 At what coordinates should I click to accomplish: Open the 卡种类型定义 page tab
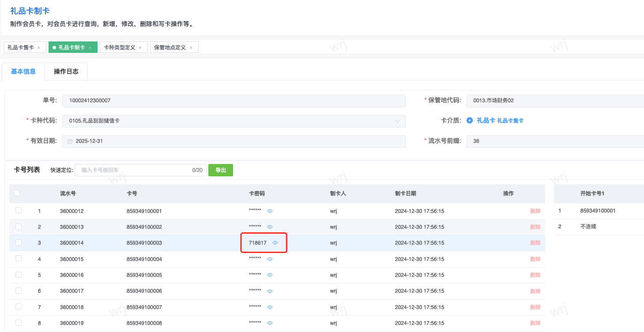click(120, 48)
